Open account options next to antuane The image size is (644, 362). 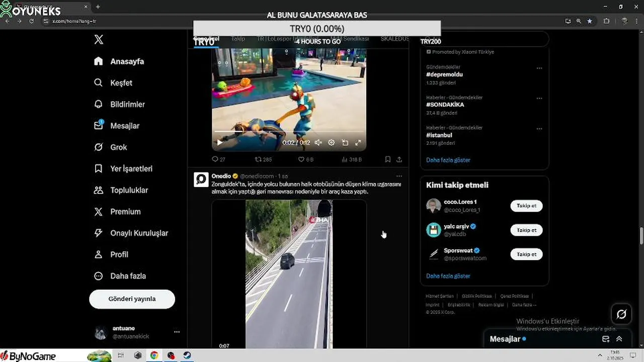coord(177,332)
